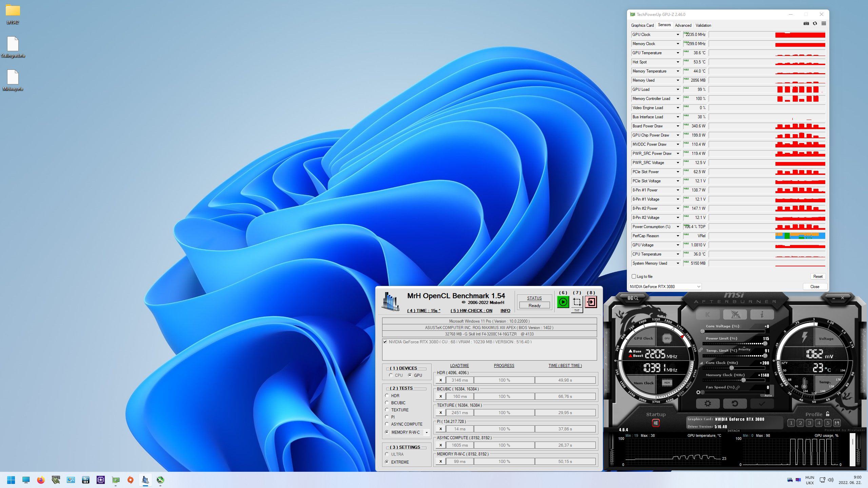Image resolution: width=868 pixels, height=488 pixels.
Task: Open the voltage-frequency curve icon beside Core Clock
Action: coord(701,363)
